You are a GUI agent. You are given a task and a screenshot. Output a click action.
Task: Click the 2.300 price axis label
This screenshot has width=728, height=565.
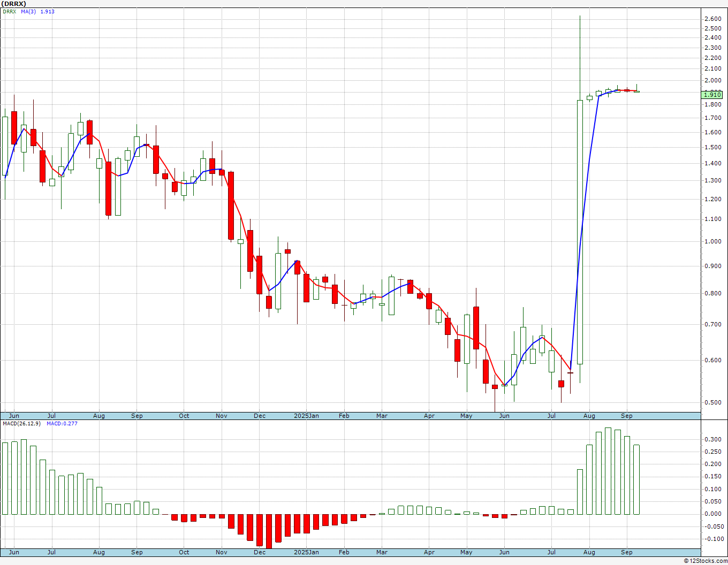coord(712,48)
